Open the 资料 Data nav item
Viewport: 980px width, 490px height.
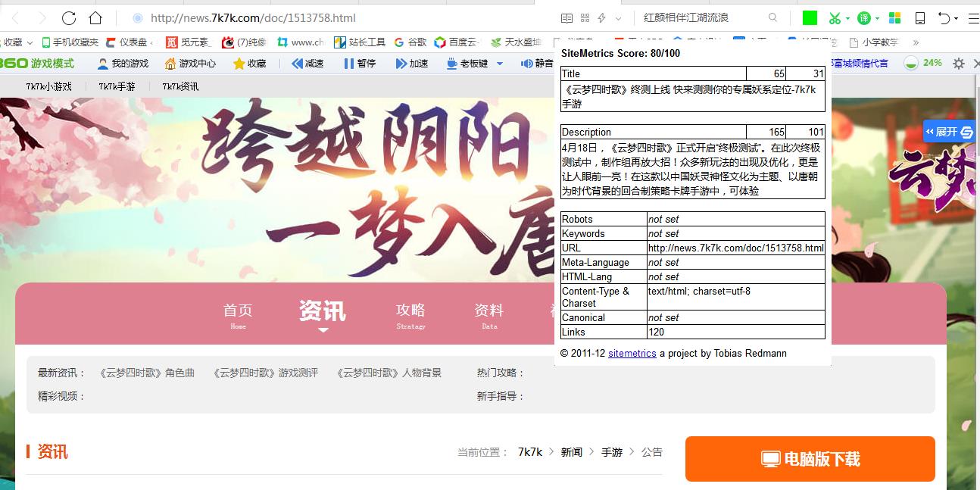pos(489,315)
